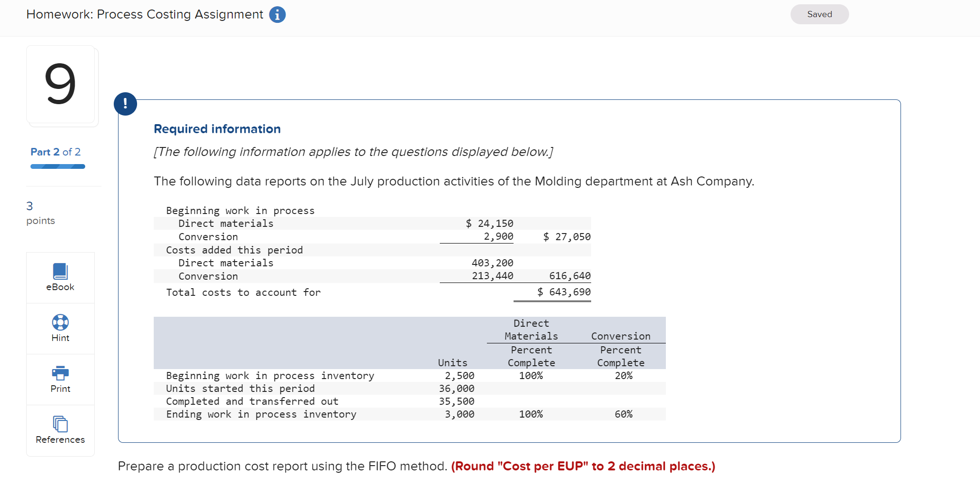Click the Saved status button
Image resolution: width=980 pixels, height=478 pixels.
(819, 14)
